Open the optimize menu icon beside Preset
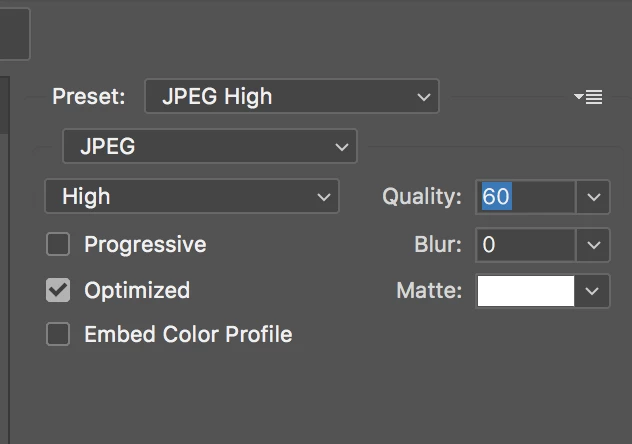This screenshot has height=444, width=632. pos(588,97)
